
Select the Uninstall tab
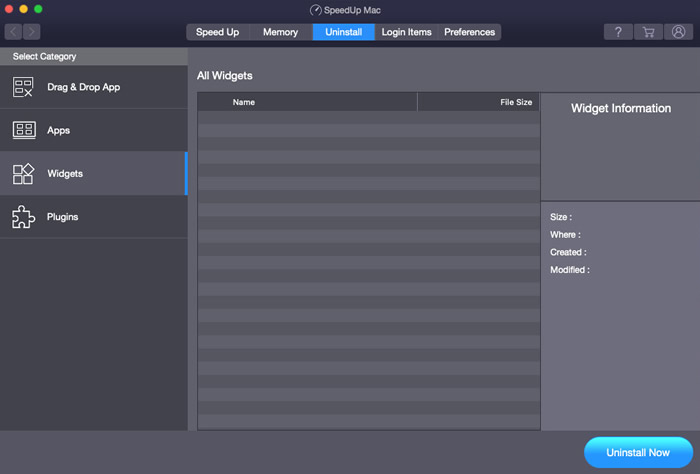[343, 32]
